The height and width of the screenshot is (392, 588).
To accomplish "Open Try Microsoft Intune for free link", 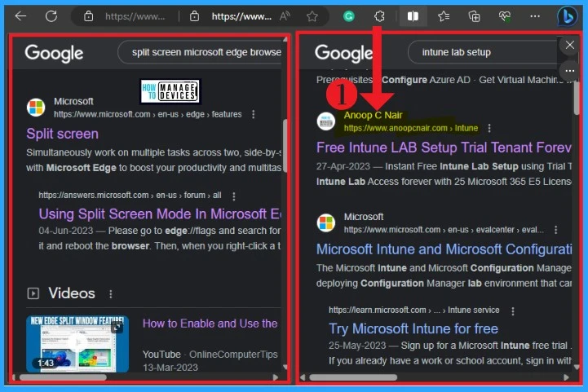I will pos(413,328).
